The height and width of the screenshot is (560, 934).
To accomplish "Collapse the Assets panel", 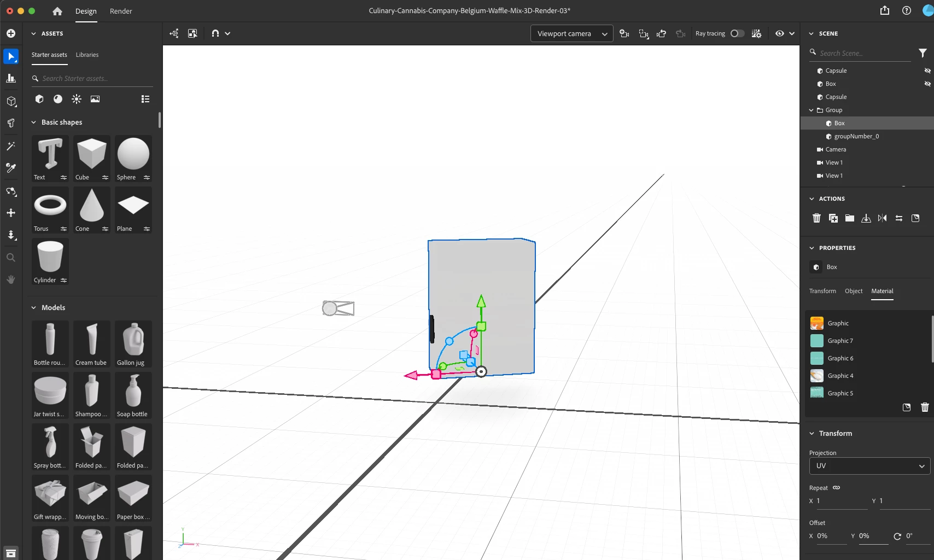I will coord(33,33).
